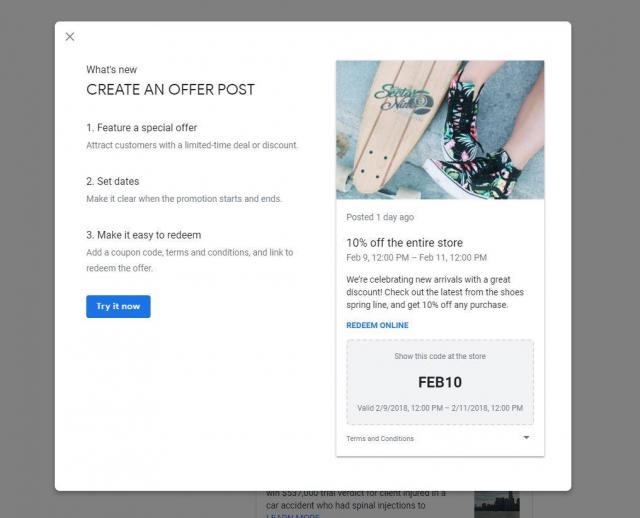This screenshot has height=518, width=640.
Task: Click the Feb 9 to Feb 11 schedule line
Action: pos(416,258)
